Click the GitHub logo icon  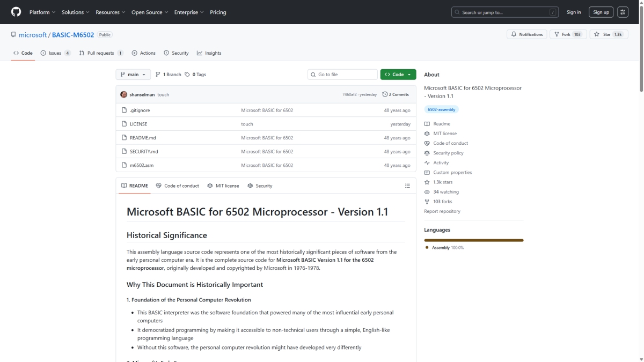pos(16,12)
